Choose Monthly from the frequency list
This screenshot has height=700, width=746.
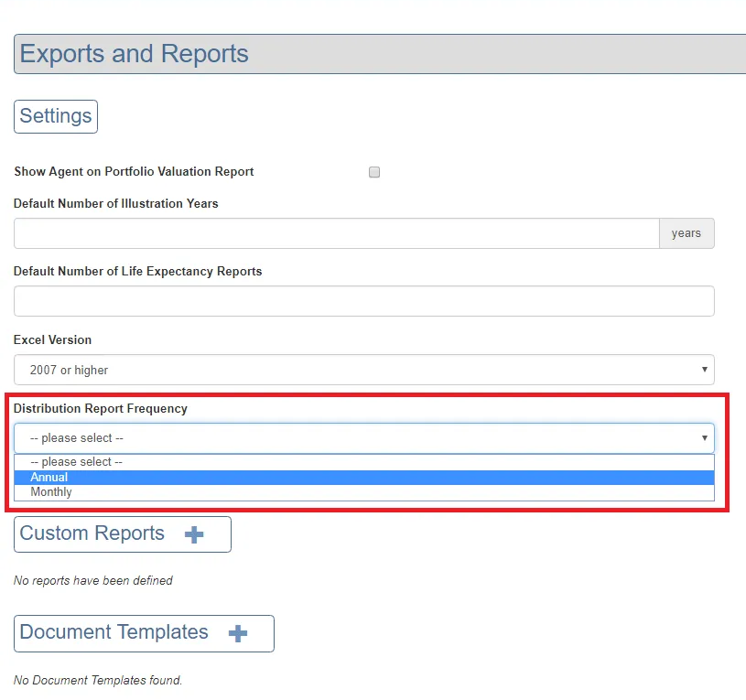363,492
